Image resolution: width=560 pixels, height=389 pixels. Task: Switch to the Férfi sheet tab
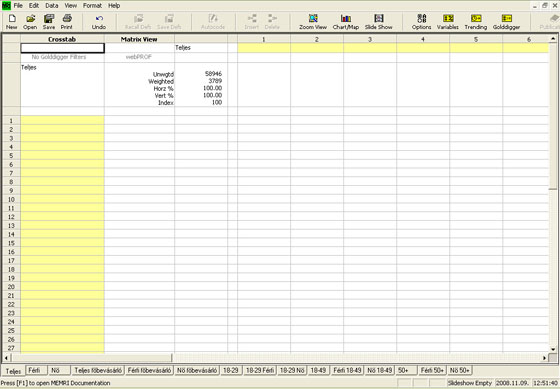pos(35,370)
